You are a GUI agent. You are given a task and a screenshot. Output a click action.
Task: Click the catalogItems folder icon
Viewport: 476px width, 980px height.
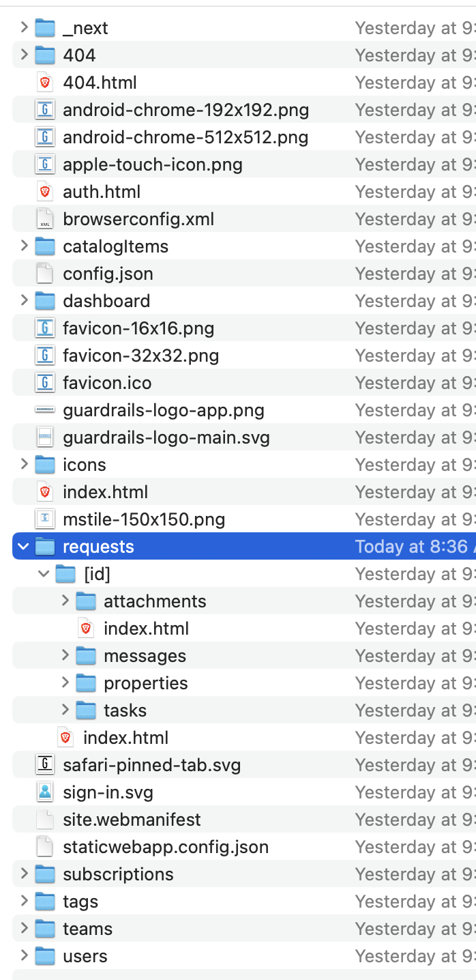pyautogui.click(x=44, y=246)
